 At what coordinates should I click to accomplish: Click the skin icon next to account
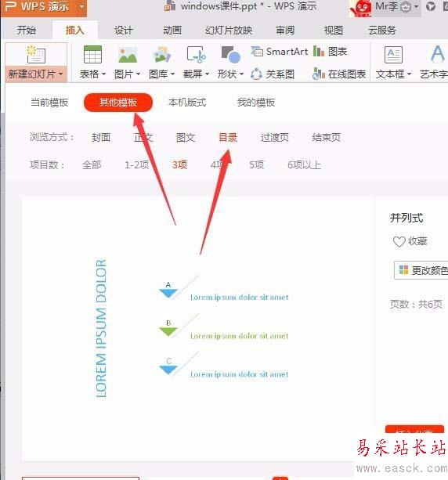431,6
